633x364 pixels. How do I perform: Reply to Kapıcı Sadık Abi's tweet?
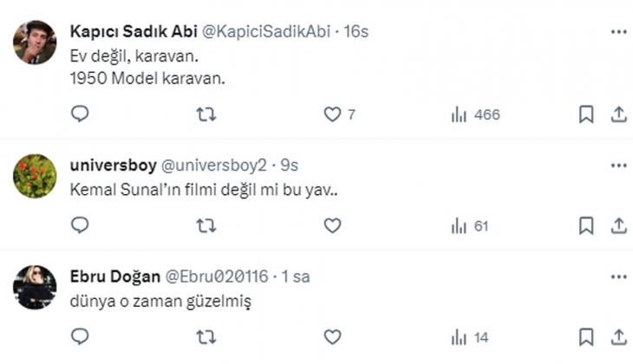click(x=80, y=114)
